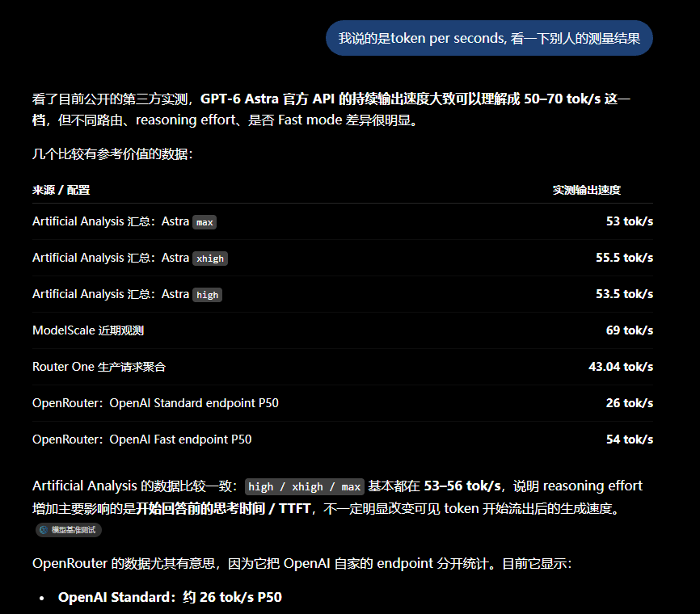Image resolution: width=700 pixels, height=614 pixels.
Task: Click 'Artificial Analysis 汇总: Astra' in the max row
Action: click(x=111, y=221)
